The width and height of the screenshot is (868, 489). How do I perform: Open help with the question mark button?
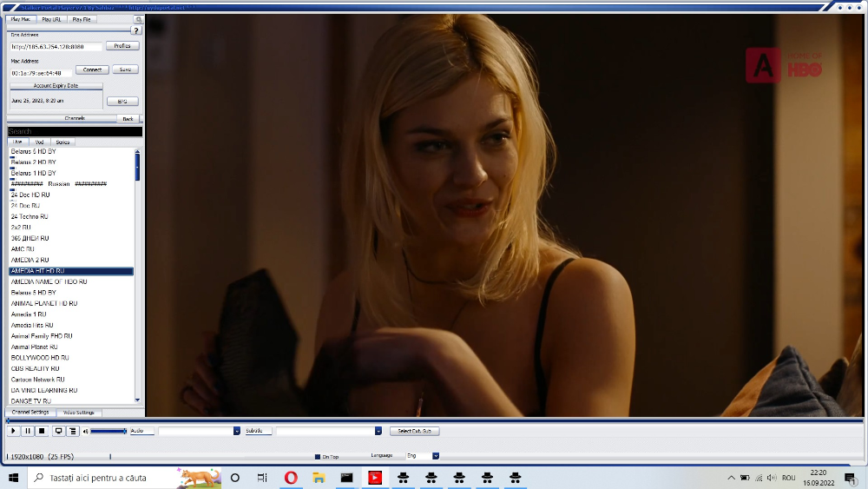136,30
